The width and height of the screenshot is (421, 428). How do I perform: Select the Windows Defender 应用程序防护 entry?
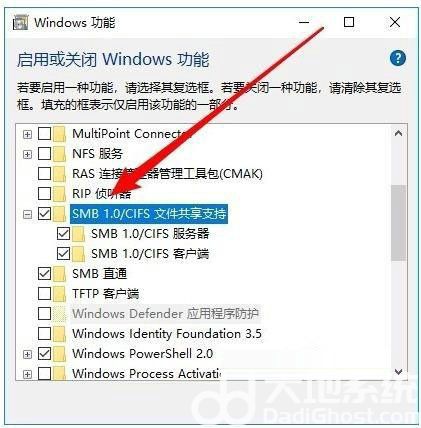click(x=165, y=314)
